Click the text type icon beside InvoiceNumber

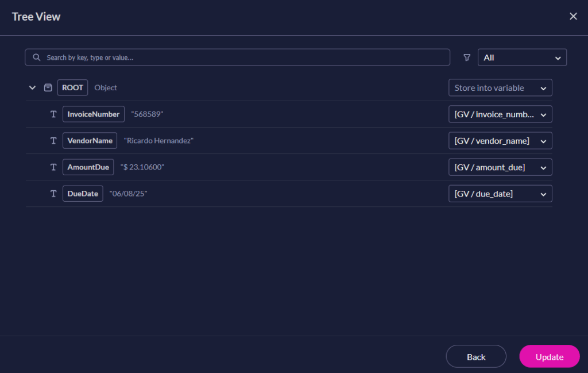53,114
